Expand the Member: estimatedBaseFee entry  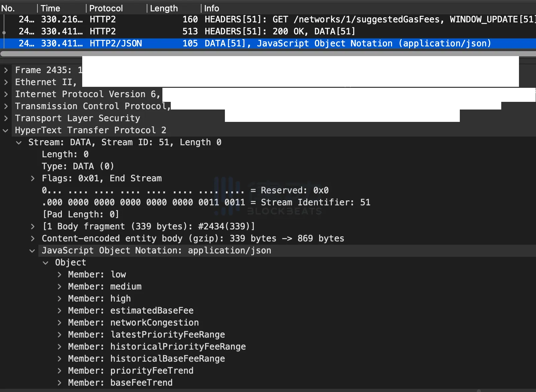tap(59, 311)
